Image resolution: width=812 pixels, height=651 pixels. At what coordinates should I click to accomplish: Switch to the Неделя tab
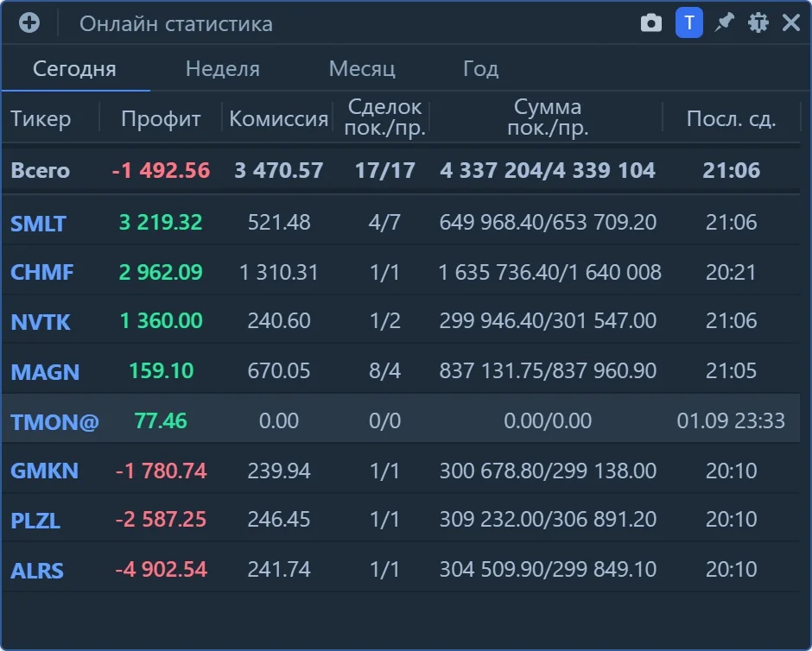(223, 69)
